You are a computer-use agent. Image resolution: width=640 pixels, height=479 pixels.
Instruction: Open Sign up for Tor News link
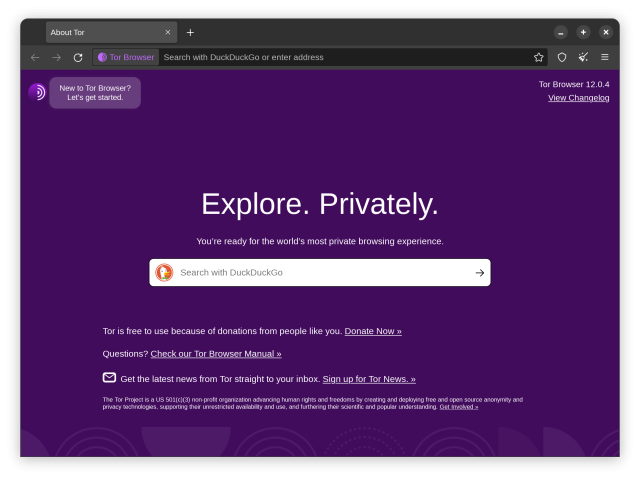[x=369, y=379]
